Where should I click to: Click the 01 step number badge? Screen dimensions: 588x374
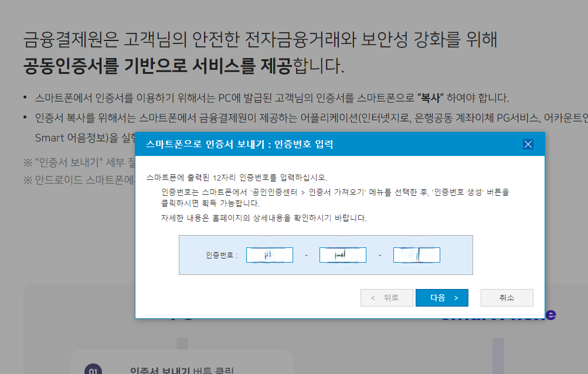(x=93, y=370)
